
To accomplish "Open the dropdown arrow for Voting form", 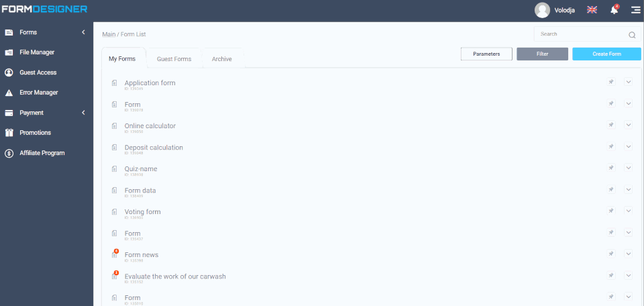I will click(x=629, y=211).
